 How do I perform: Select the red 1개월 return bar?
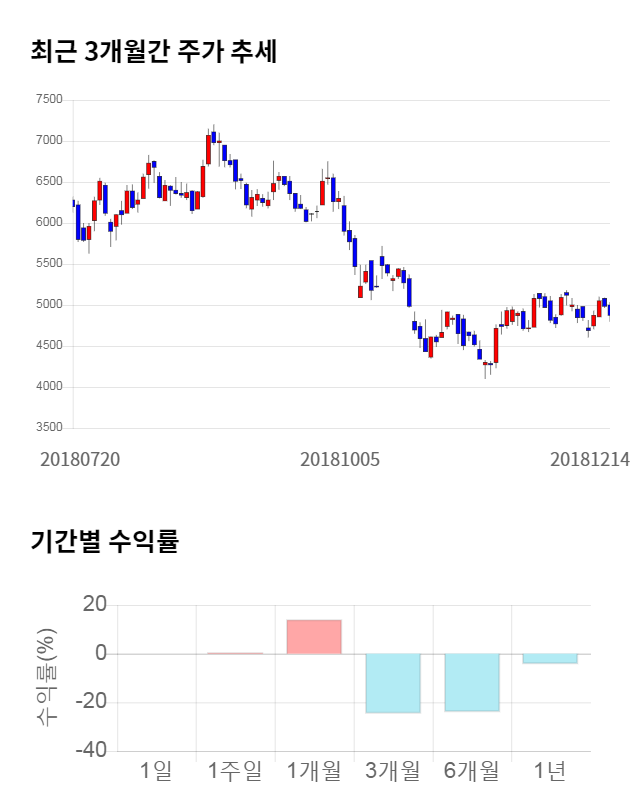[314, 637]
